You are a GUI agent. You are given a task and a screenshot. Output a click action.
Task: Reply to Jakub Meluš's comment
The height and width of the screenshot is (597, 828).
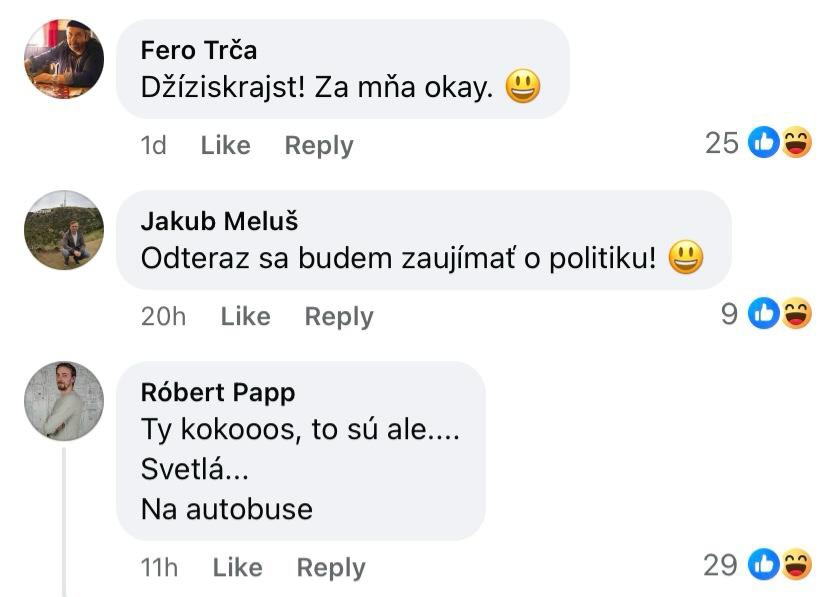pos(339,316)
